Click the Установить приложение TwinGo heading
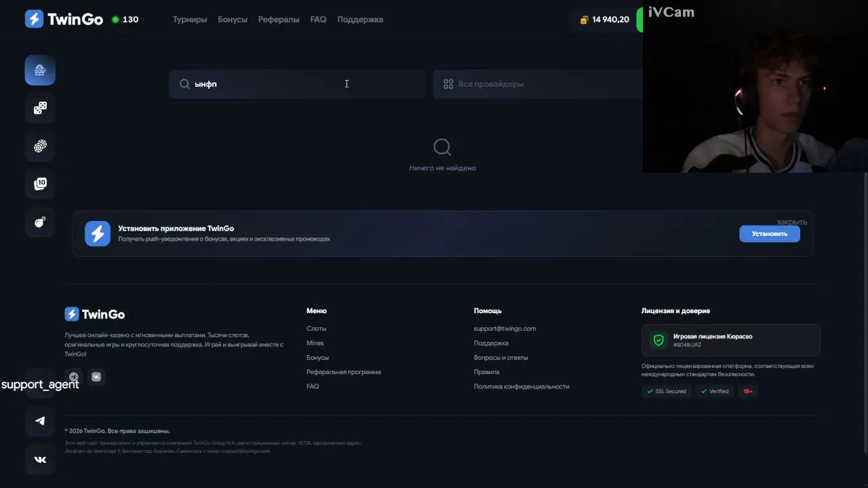 (x=176, y=228)
